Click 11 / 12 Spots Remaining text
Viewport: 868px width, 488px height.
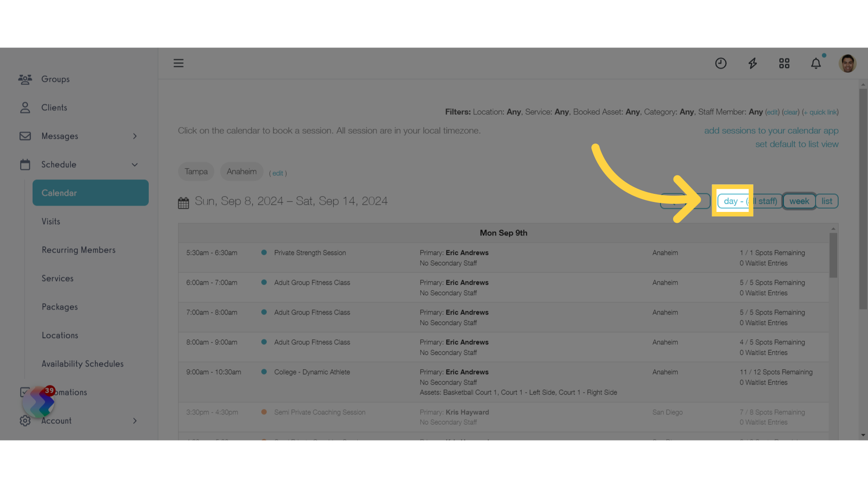(x=776, y=372)
